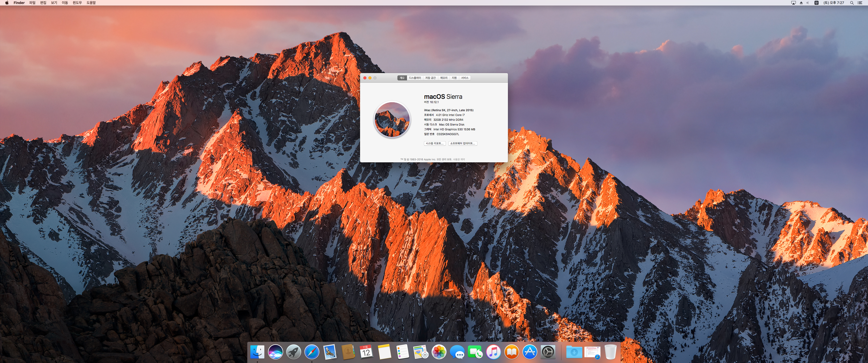Click the 소프트웨어 업데이트 button
This screenshot has height=363, width=868.
click(x=463, y=143)
